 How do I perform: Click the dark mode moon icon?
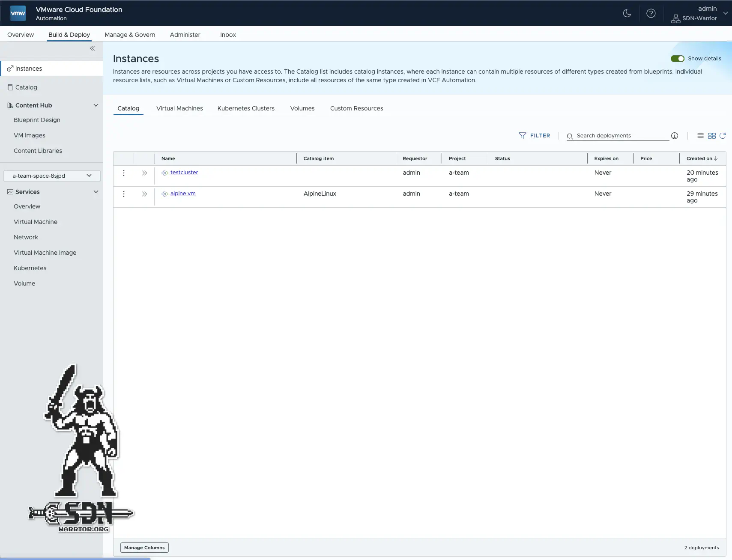click(627, 13)
